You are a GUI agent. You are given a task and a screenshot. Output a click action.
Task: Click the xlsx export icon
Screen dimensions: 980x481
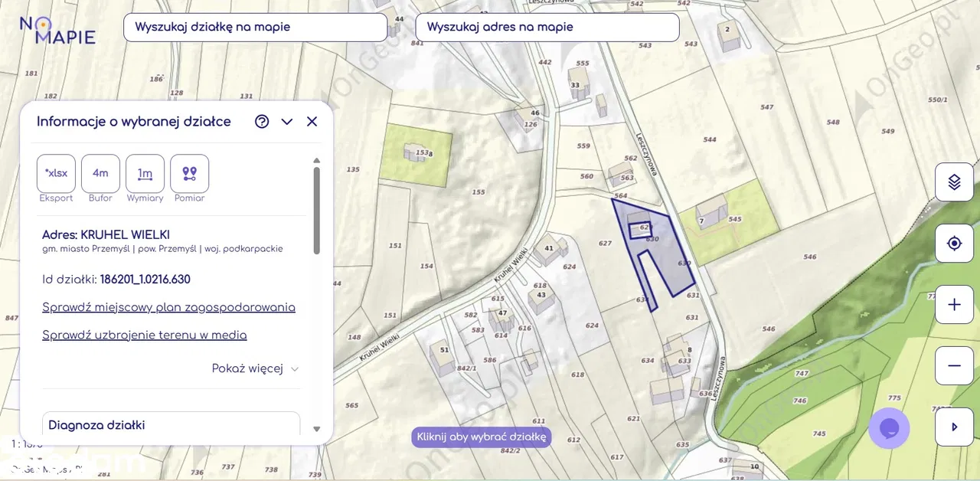click(x=56, y=173)
